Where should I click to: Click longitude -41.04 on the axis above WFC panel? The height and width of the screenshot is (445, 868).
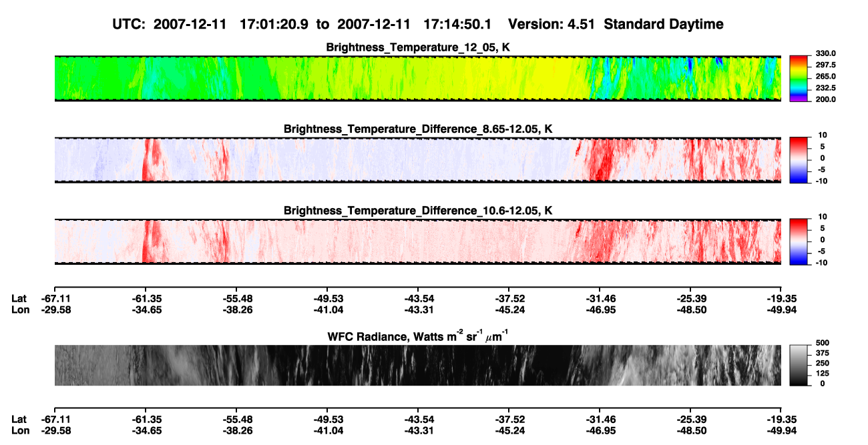pos(327,309)
